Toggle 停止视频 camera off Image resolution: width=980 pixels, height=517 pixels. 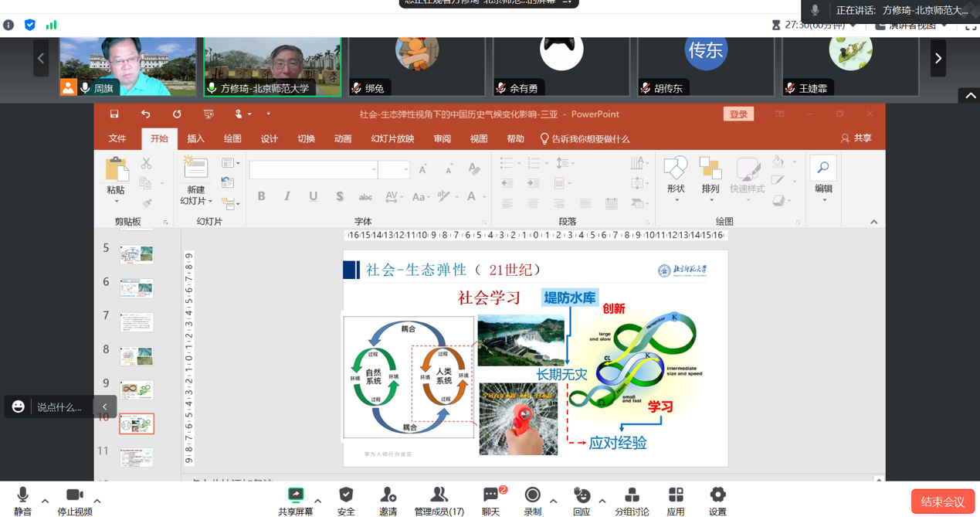tap(74, 495)
